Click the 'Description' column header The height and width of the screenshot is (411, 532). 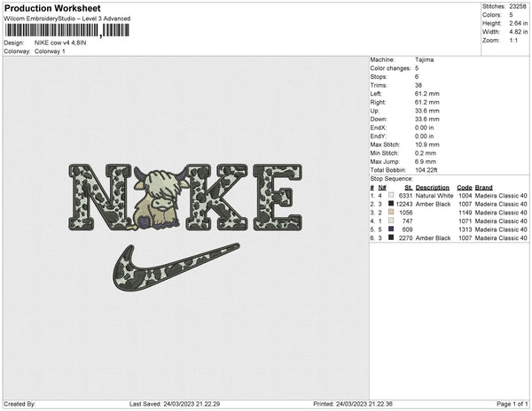coord(433,188)
